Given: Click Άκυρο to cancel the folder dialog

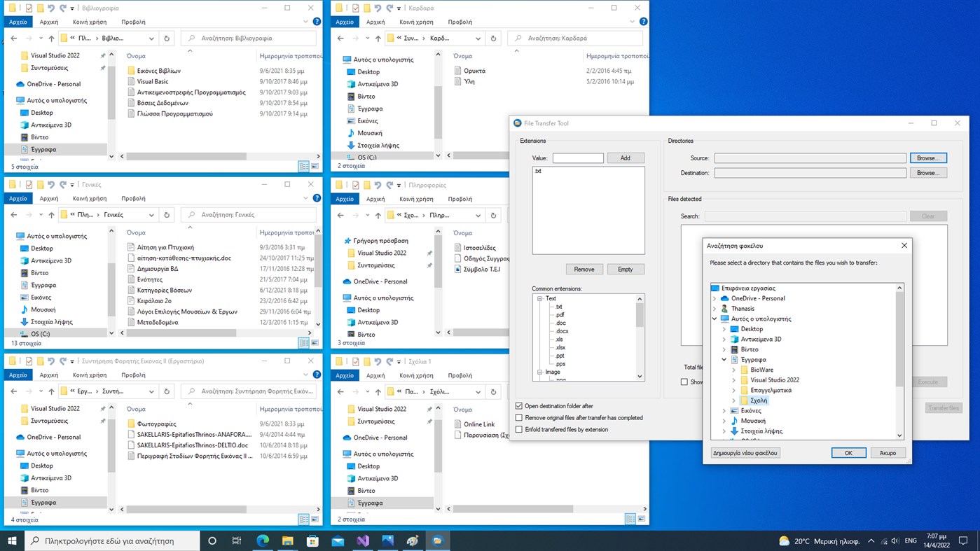Looking at the screenshot, I should click(x=888, y=453).
